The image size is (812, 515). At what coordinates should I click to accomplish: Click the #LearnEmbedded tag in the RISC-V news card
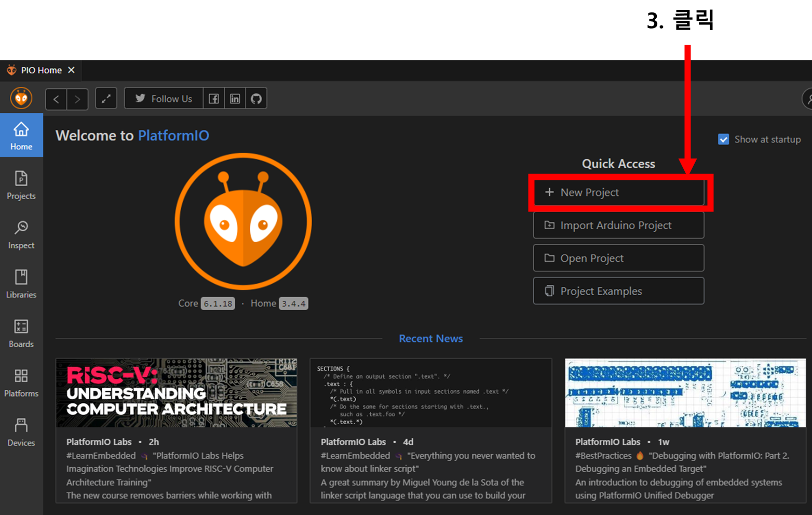point(101,456)
